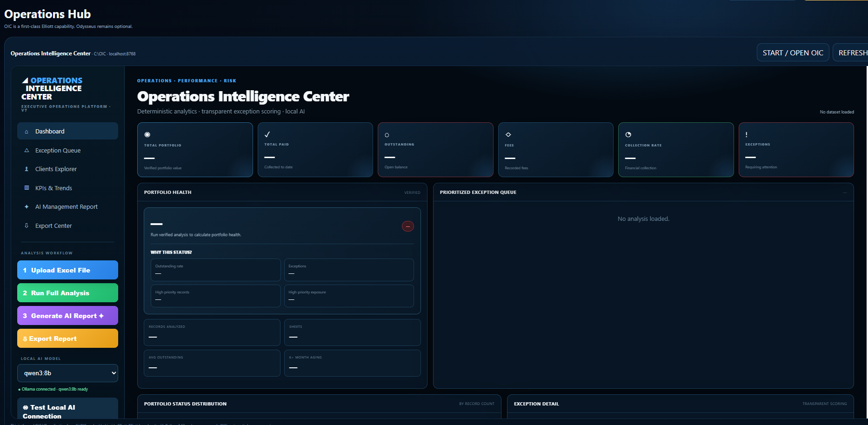The width and height of the screenshot is (868, 425).
Task: Click the red portfolio health status indicator
Action: pyautogui.click(x=408, y=226)
